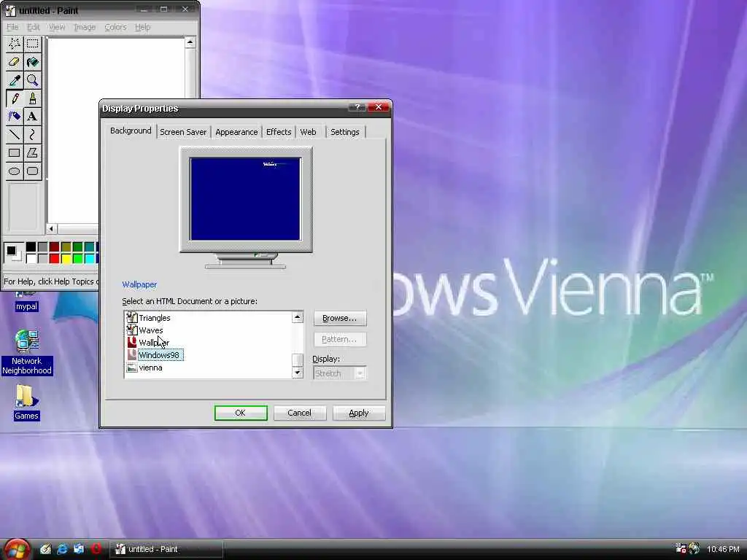
Task: Click untitled - Paint taskbar button
Action: click(167, 549)
